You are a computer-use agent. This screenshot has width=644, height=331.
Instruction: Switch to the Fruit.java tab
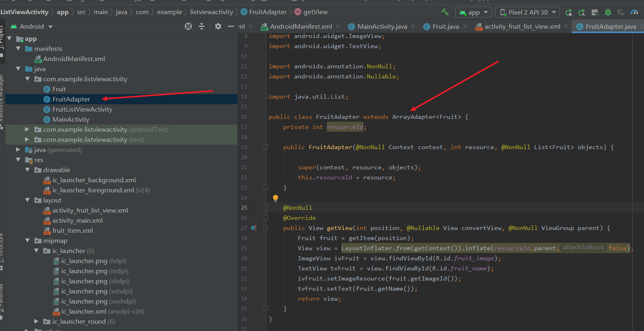[445, 27]
